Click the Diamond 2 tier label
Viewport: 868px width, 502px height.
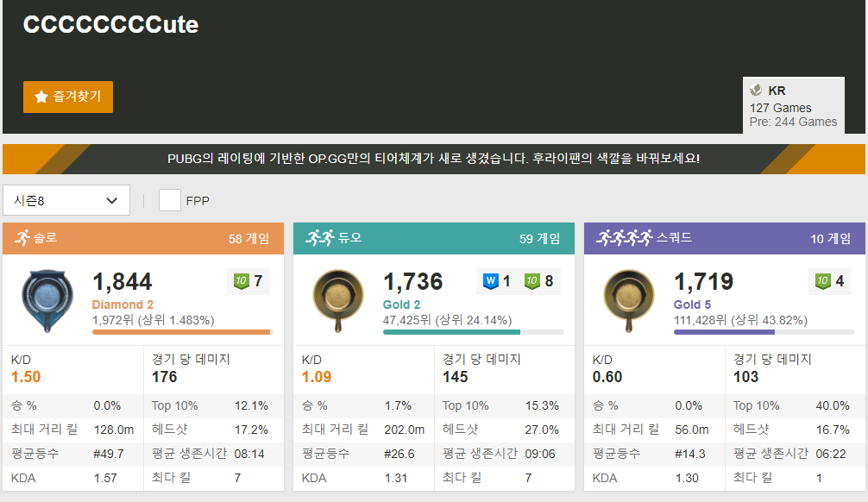click(x=123, y=304)
